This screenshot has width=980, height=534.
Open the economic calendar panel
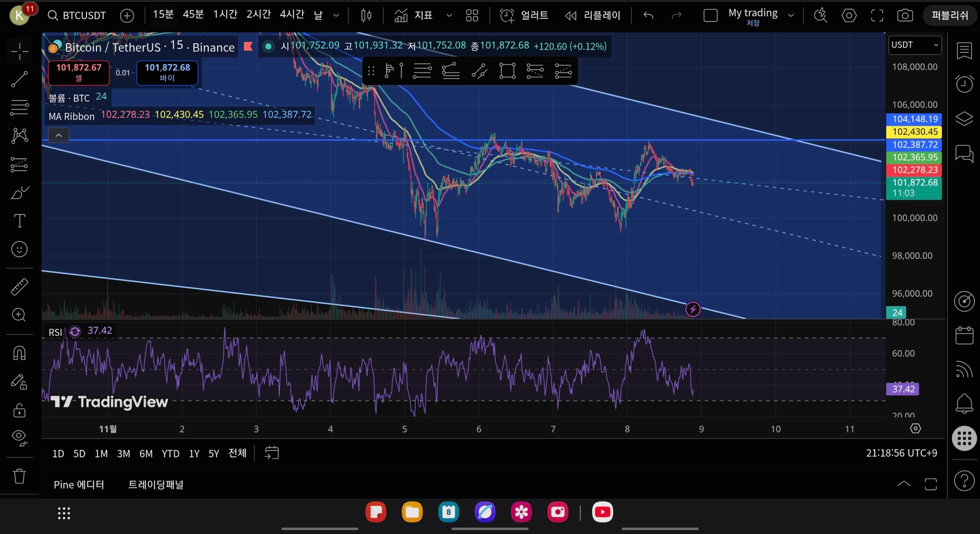[964, 335]
